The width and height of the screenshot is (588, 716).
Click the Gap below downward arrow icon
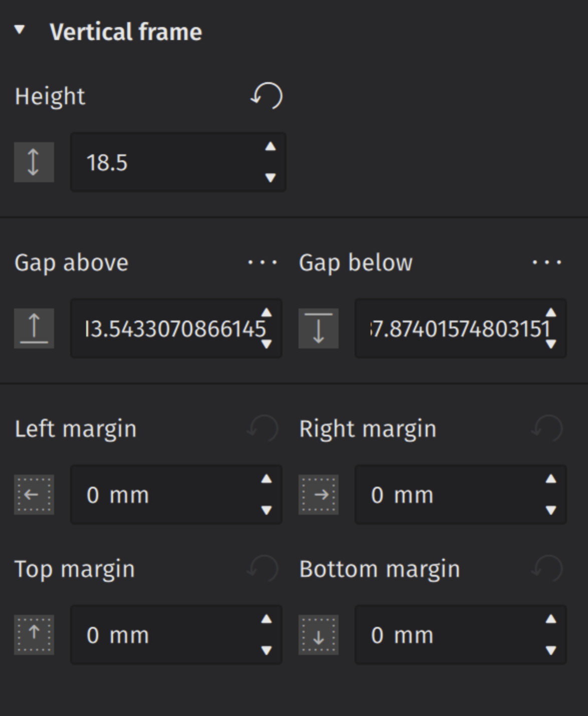click(x=319, y=328)
